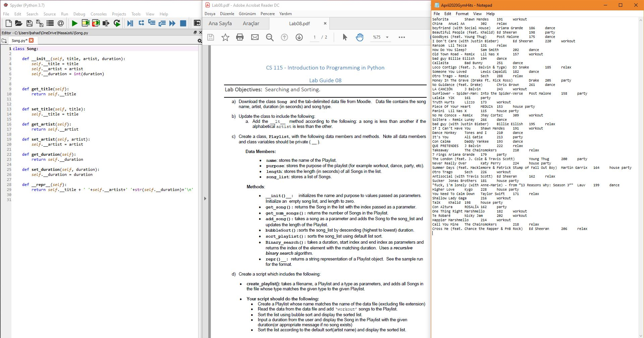Click 'Señorita' first line in Notepad
Screen dimensions: 644x338
click(x=440, y=19)
